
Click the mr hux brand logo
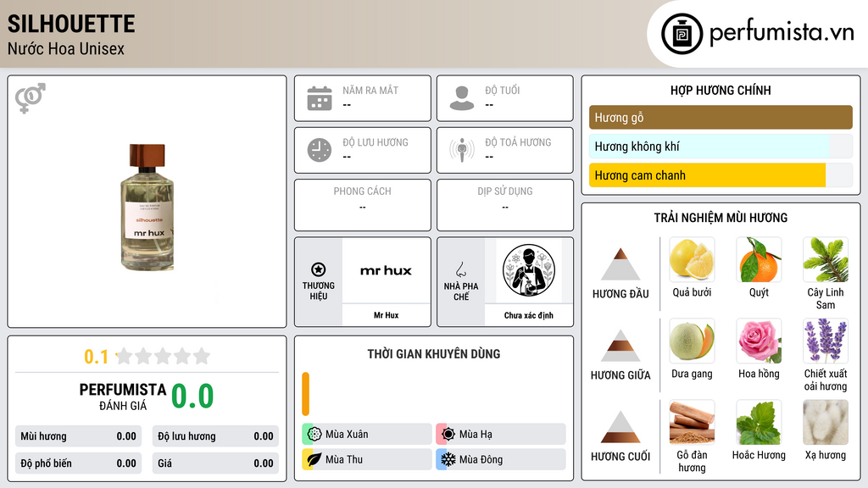tap(386, 270)
